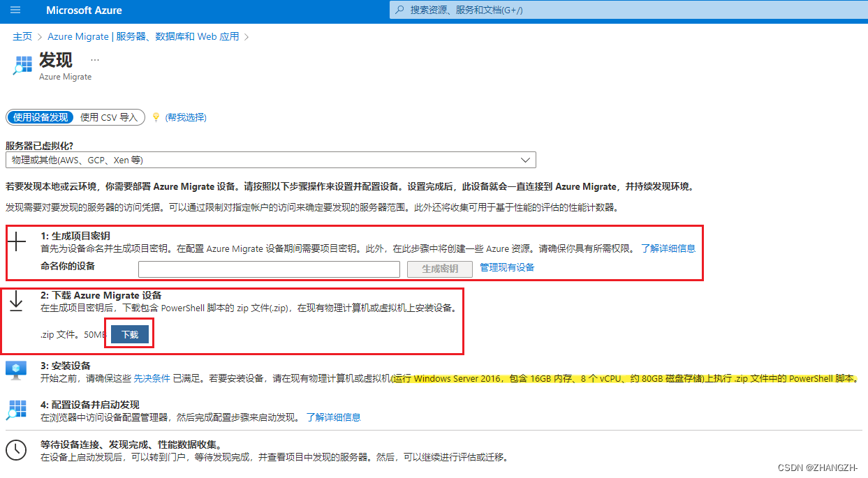Click the 4: 配置设备并启动发现 heading
Image resolution: width=868 pixels, height=478 pixels.
coord(90,405)
